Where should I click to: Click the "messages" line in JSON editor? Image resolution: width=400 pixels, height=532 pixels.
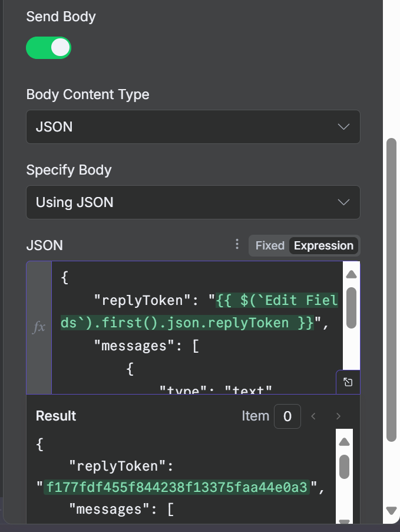click(x=146, y=346)
